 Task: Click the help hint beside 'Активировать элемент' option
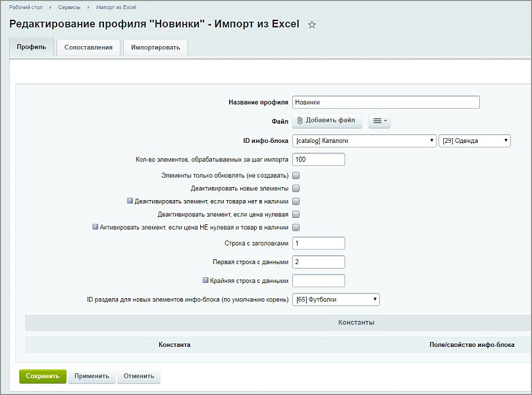(94, 227)
